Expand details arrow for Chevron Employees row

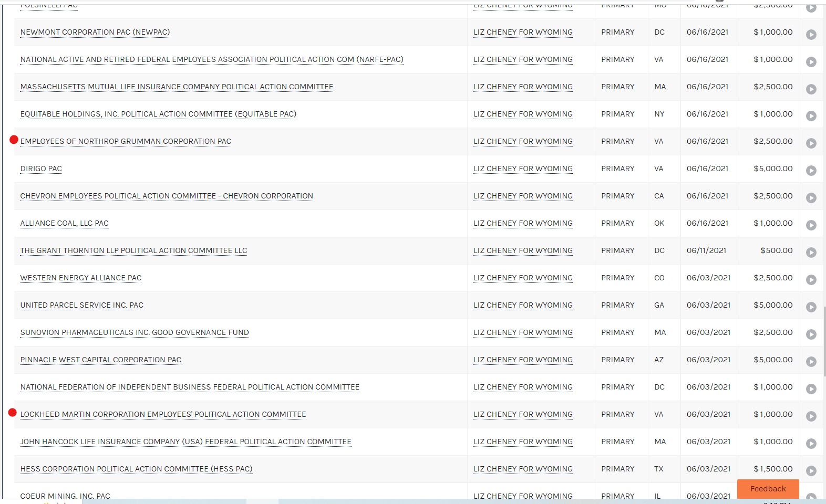pos(811,198)
